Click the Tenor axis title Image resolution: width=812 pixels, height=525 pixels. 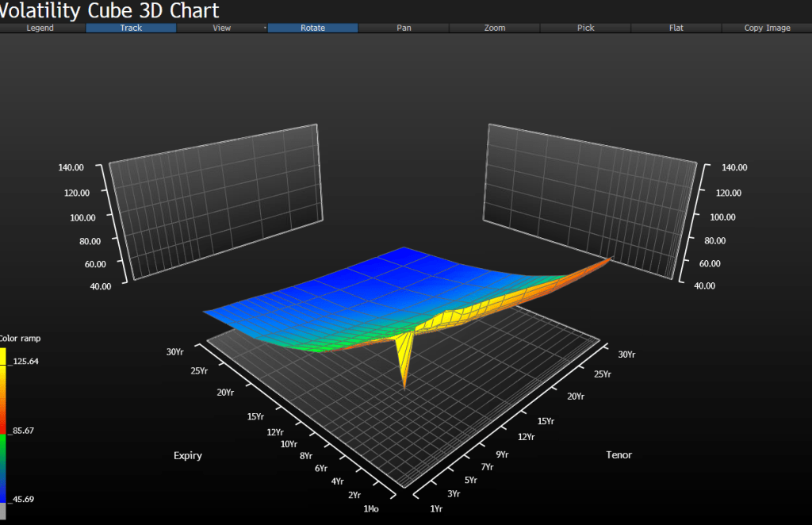619,454
